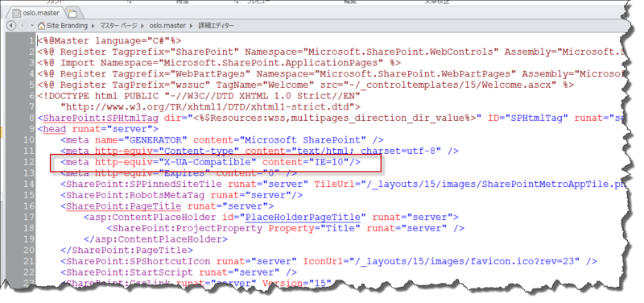The width and height of the screenshot is (644, 303).
Task: Click line number 20 in the gutter
Action: [29, 250]
